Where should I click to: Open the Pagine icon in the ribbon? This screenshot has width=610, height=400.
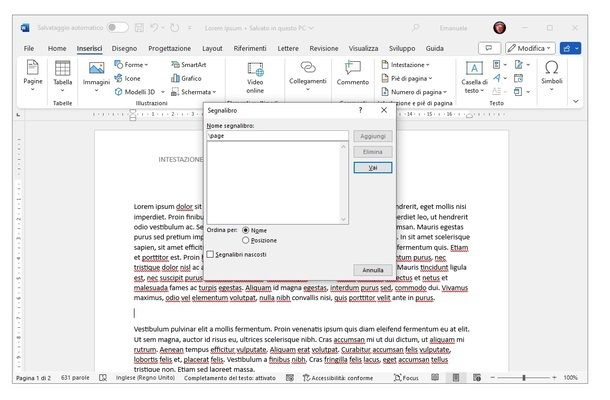33,76
